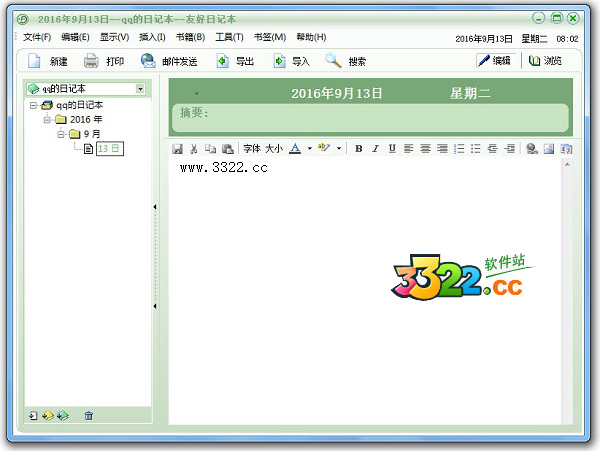The width and height of the screenshot is (600, 451).
Task: Toggle underline formatting
Action: pos(392,148)
